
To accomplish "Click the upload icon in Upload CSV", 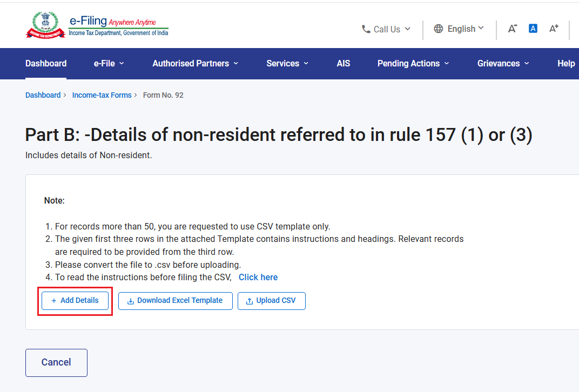I will point(250,301).
